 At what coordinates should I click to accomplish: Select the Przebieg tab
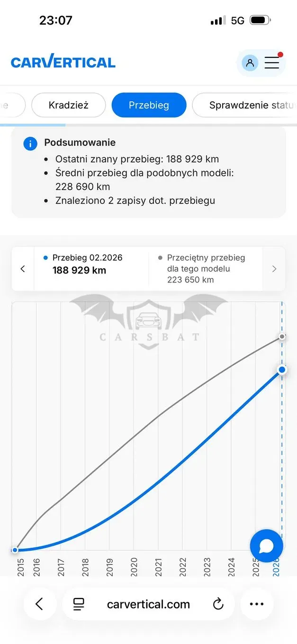pyautogui.click(x=149, y=105)
